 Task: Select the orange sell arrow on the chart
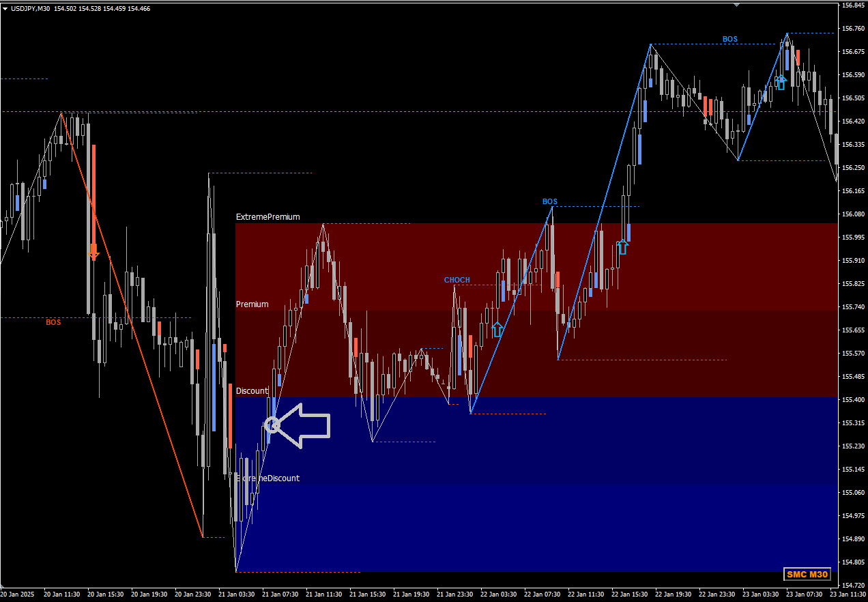(x=93, y=251)
